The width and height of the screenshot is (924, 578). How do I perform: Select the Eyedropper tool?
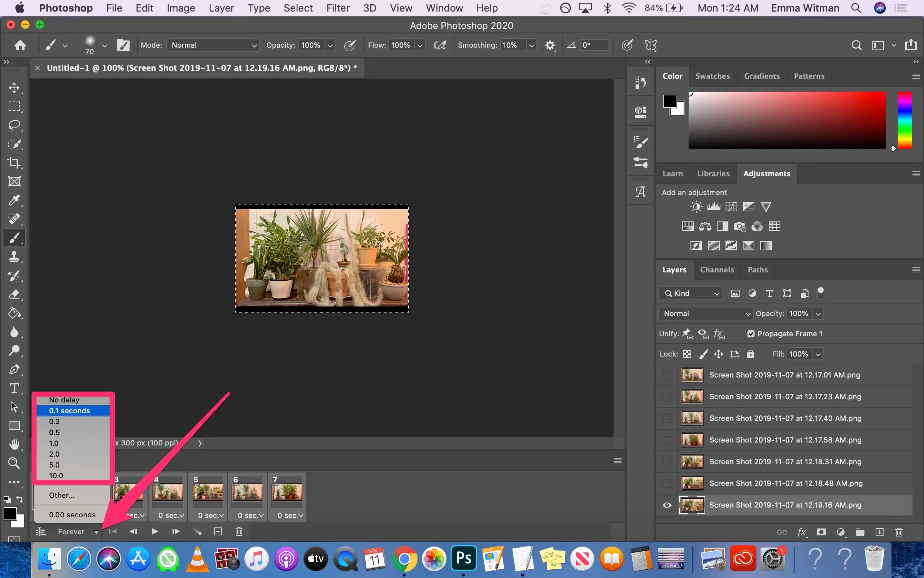coord(14,200)
